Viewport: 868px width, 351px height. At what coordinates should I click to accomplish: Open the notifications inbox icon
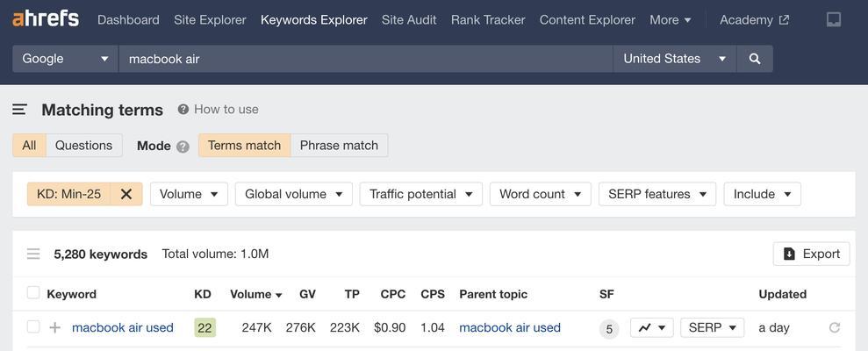point(834,20)
